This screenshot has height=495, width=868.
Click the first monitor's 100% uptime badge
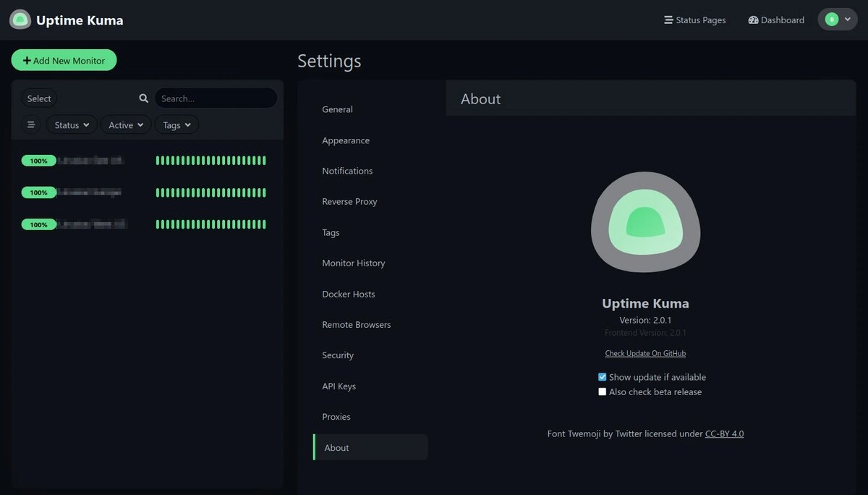[38, 160]
